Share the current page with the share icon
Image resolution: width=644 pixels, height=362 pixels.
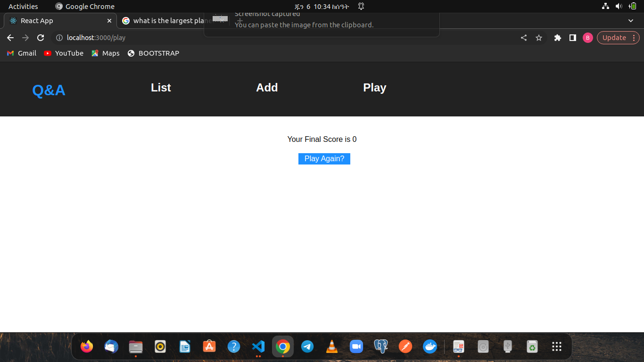point(523,38)
